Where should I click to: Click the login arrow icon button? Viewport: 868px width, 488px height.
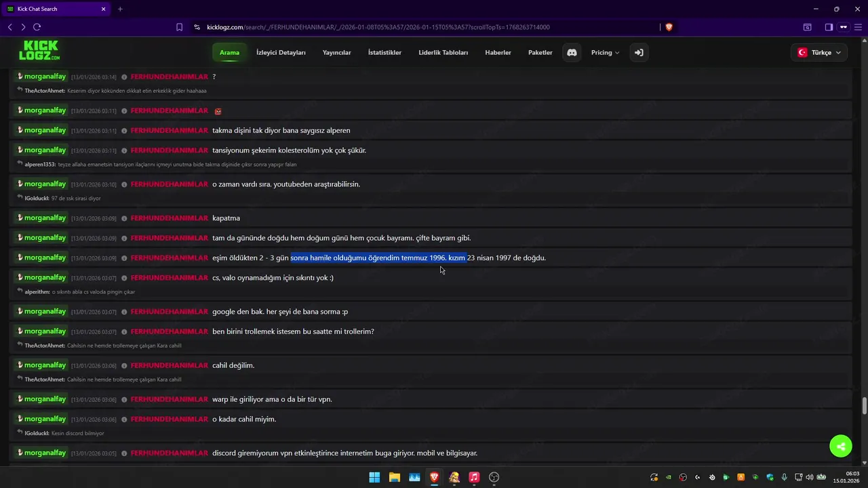(x=638, y=52)
